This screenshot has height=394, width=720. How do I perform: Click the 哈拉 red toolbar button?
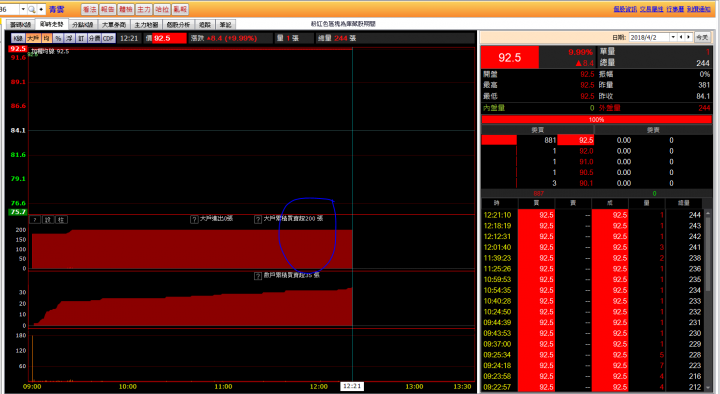[x=162, y=9]
